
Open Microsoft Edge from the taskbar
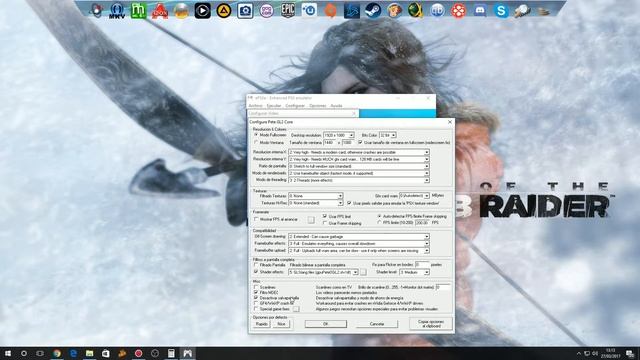click(73, 353)
